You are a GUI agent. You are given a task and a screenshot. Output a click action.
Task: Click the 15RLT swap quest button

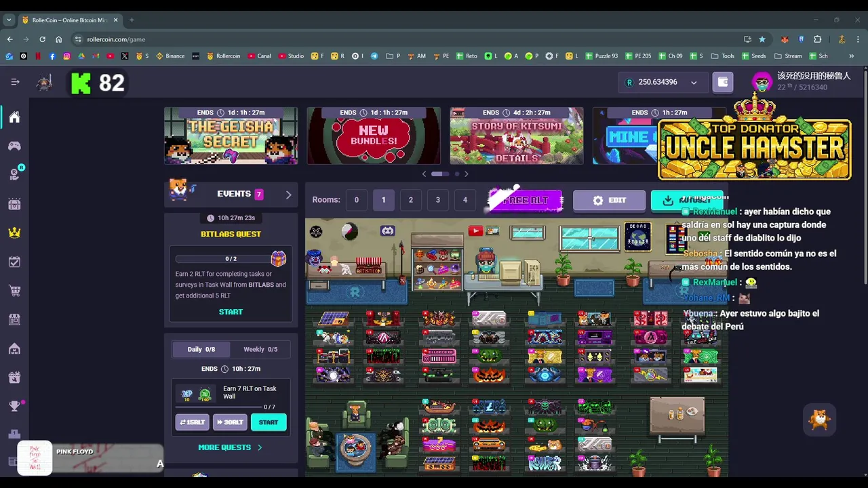point(193,422)
